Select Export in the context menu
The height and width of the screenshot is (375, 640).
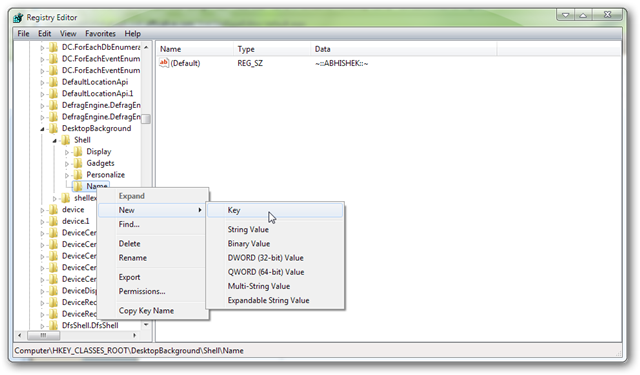(152, 277)
